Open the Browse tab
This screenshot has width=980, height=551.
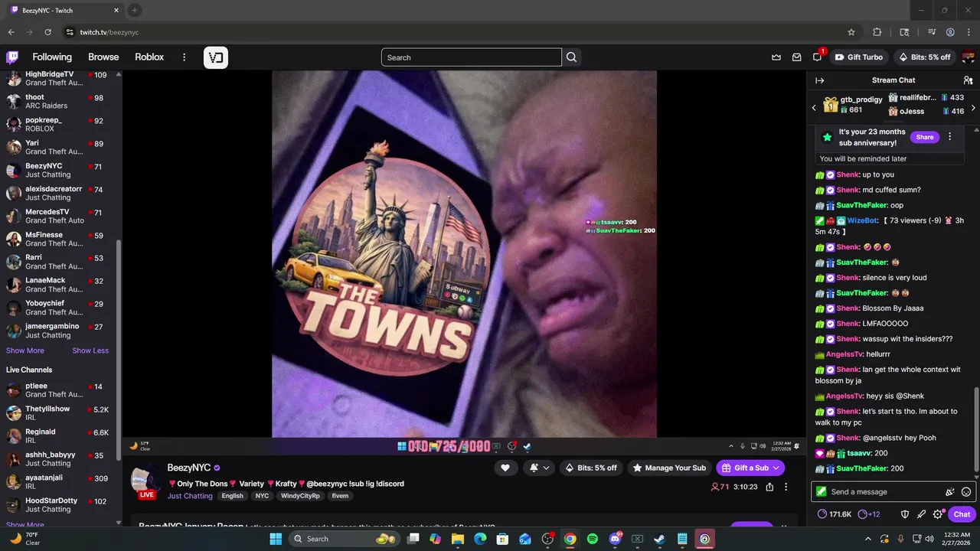point(103,57)
